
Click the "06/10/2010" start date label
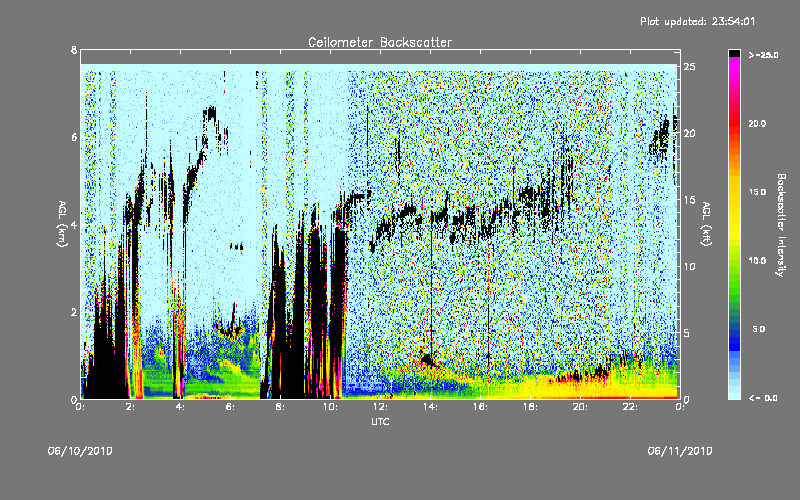point(80,451)
